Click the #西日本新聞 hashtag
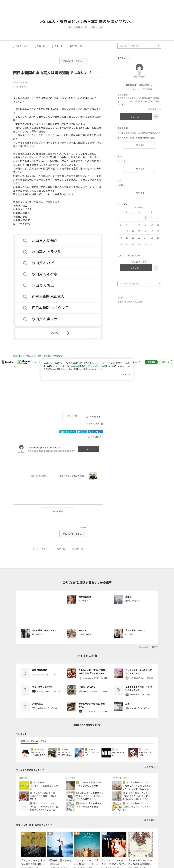Image resolution: width=174 pixels, height=868 pixels. coord(44,356)
